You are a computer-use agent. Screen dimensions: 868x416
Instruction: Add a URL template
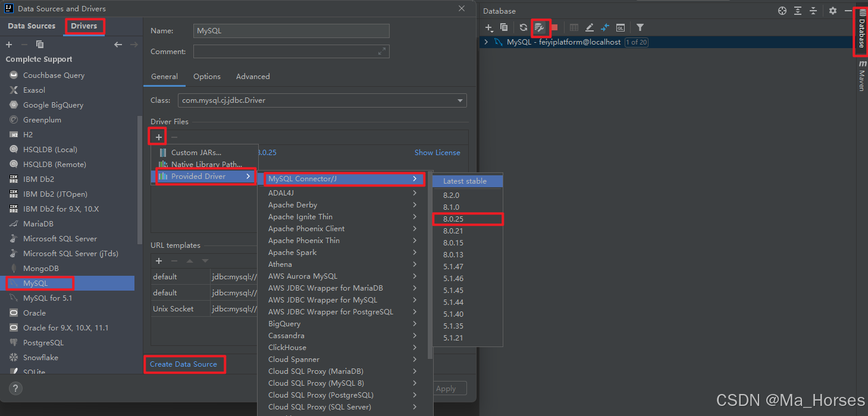point(159,261)
